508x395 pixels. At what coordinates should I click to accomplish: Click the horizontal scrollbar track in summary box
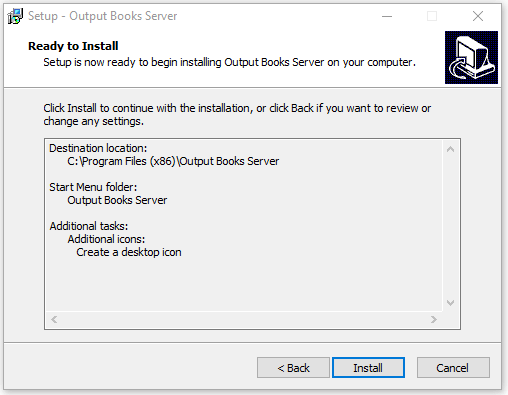click(244, 319)
